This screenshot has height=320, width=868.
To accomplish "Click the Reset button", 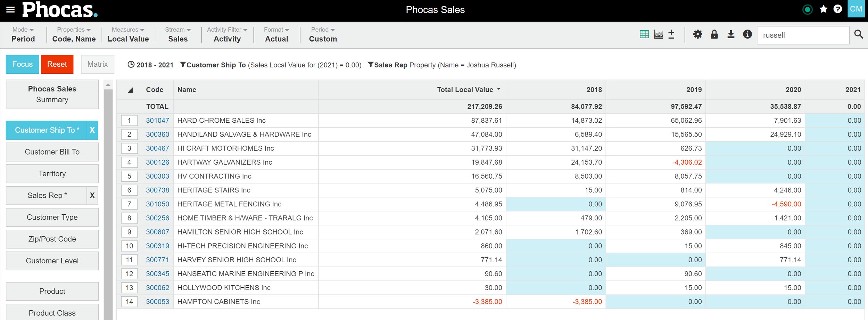I will coord(57,64).
